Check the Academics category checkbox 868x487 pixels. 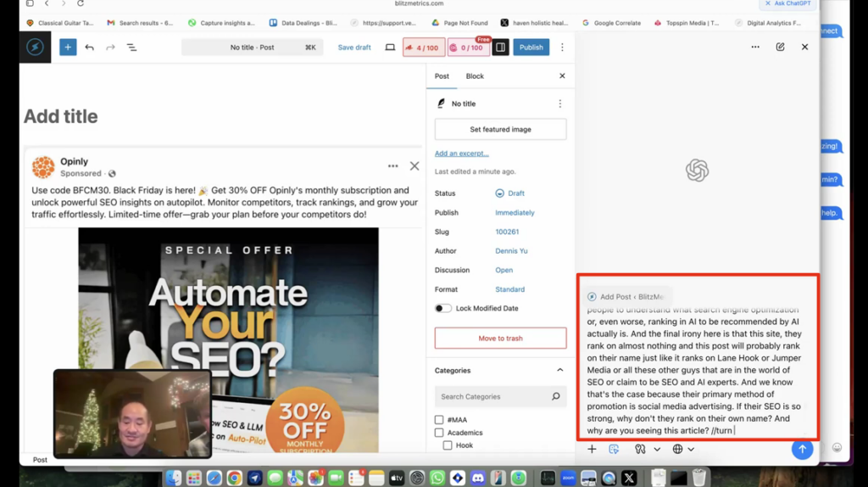click(x=439, y=433)
